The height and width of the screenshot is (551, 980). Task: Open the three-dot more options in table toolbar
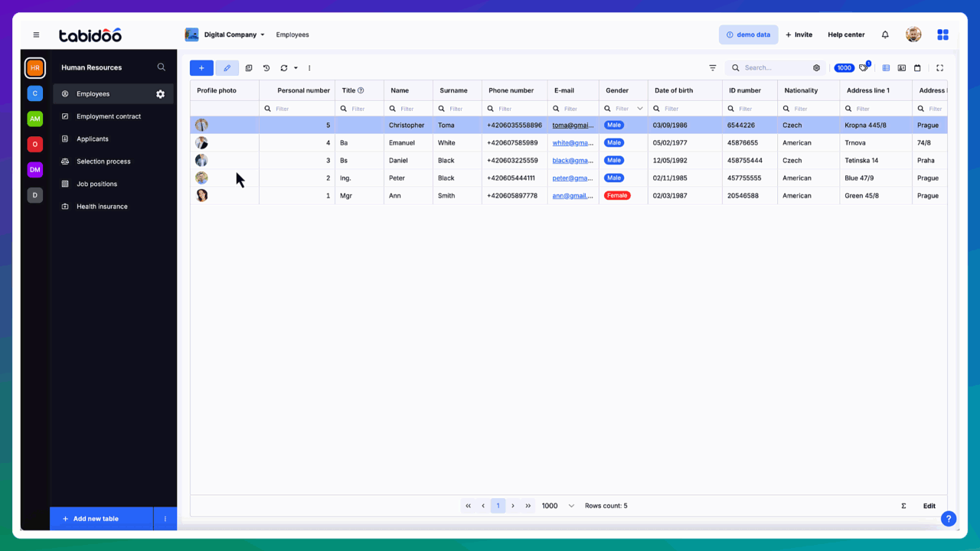[x=309, y=68]
